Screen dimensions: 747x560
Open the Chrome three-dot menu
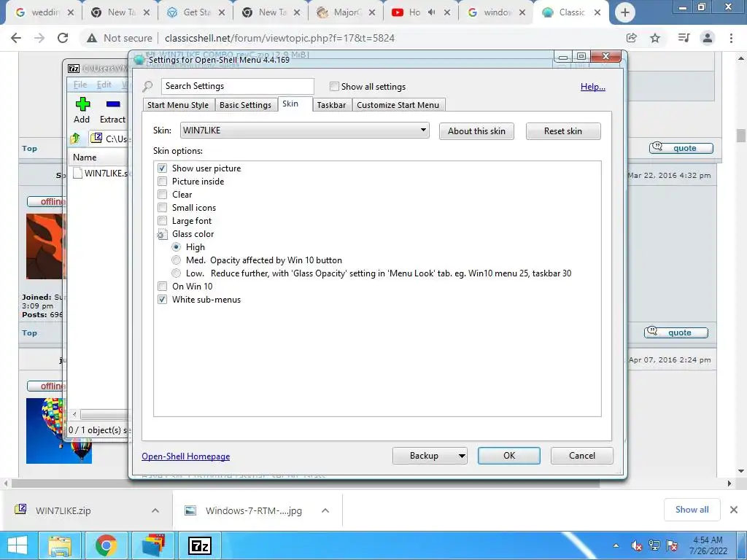pos(731,38)
